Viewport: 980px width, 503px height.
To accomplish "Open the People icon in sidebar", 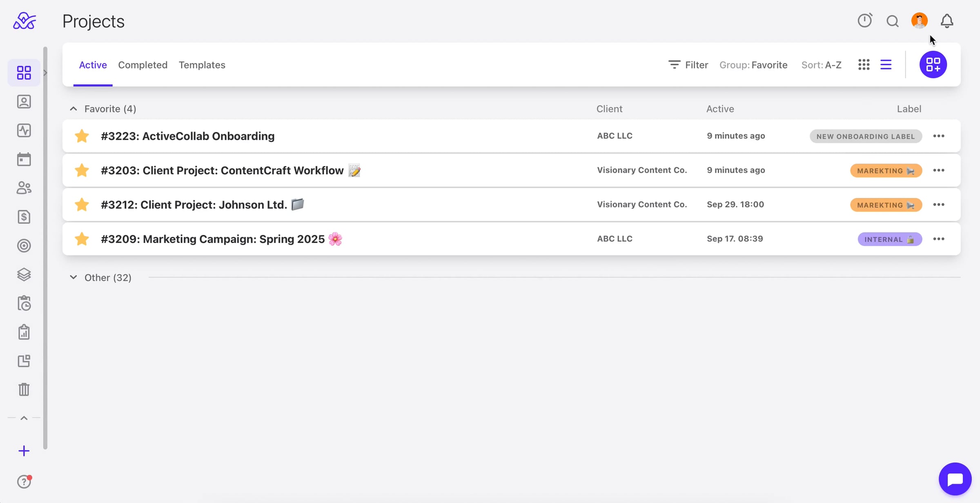I will pos(24,188).
